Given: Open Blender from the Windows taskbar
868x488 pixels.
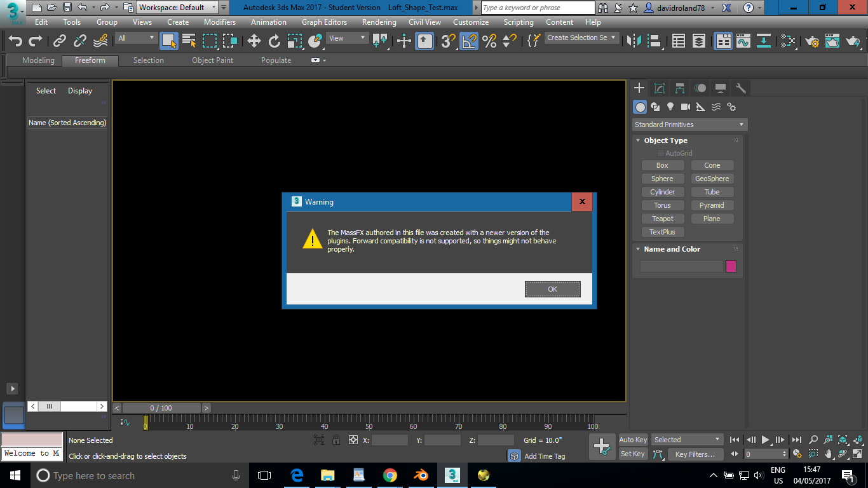Looking at the screenshot, I should (x=420, y=475).
